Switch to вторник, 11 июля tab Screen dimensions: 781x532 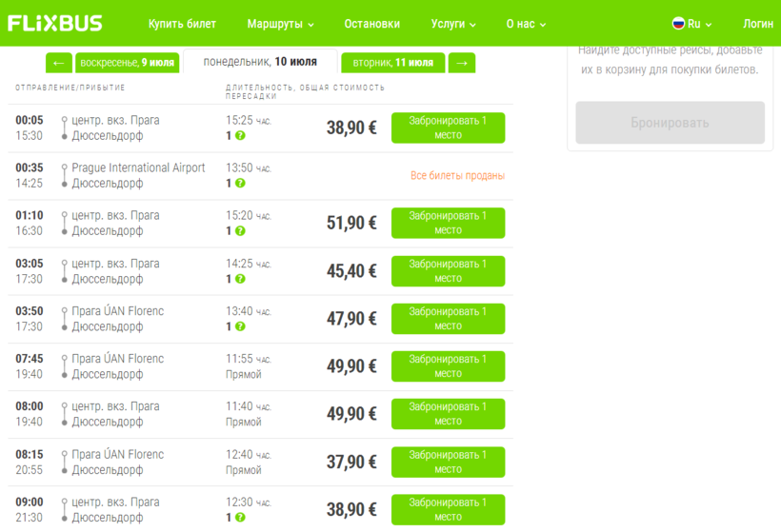coord(393,63)
